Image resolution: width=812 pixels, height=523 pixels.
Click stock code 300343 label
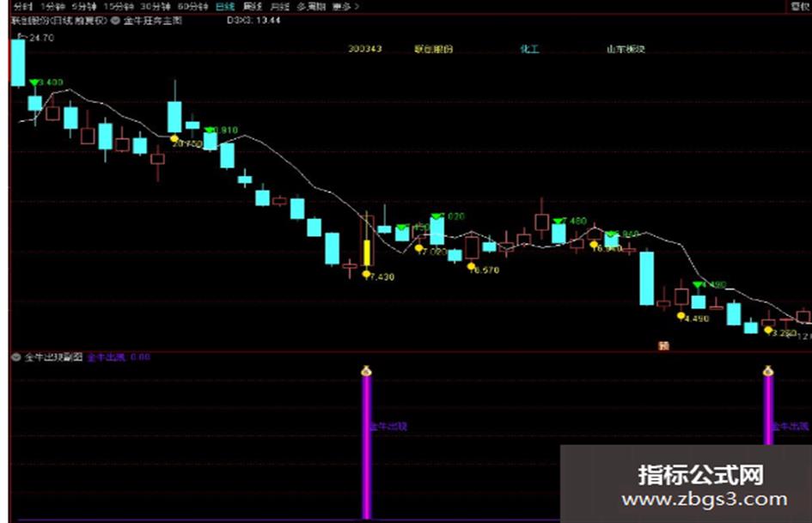tap(365, 49)
